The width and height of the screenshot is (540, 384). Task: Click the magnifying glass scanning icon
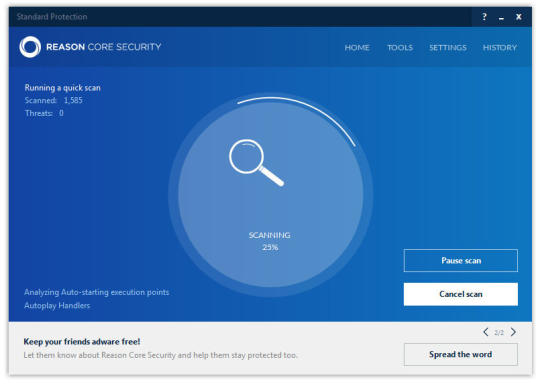point(257,163)
